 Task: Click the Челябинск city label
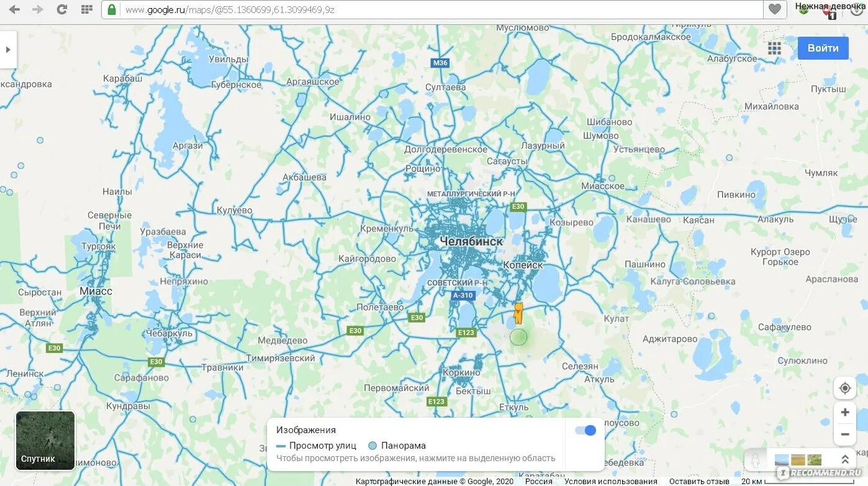[x=471, y=241]
